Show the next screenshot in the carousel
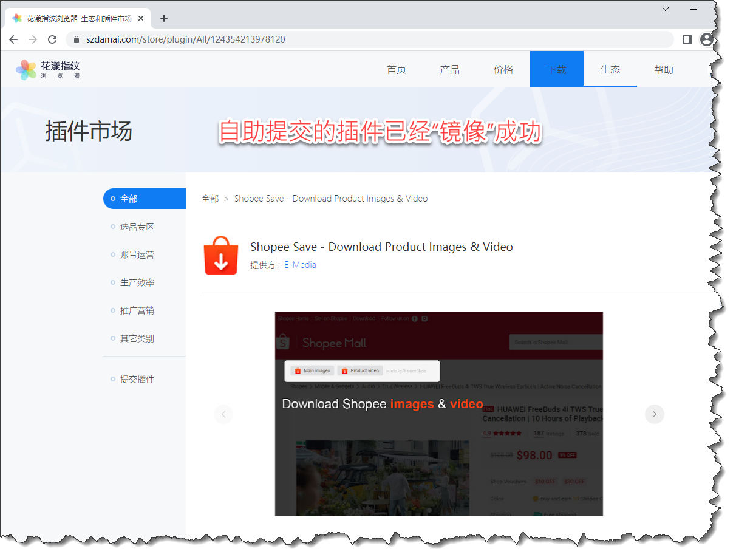The image size is (736, 560). point(655,414)
